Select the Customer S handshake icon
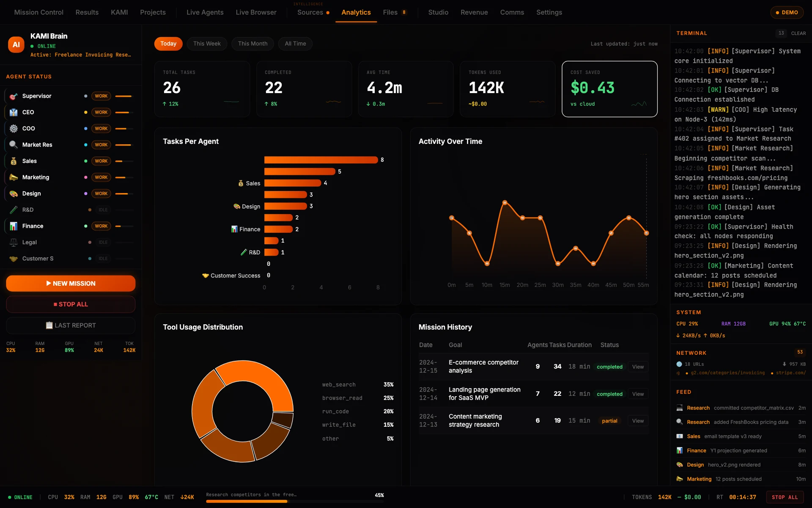This screenshot has height=508, width=812. (14, 259)
